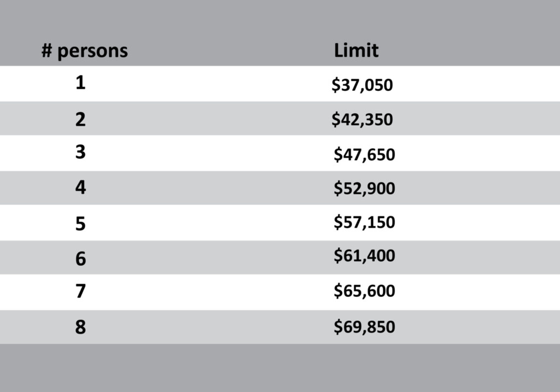This screenshot has height=392, width=560.
Task: Select the persons value 5 cell
Action: coord(80,224)
